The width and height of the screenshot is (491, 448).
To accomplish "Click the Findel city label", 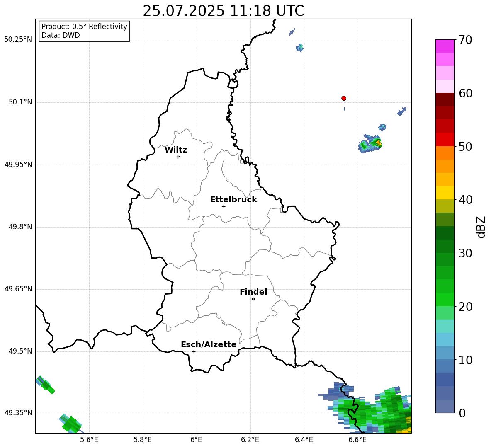I will [253, 292].
